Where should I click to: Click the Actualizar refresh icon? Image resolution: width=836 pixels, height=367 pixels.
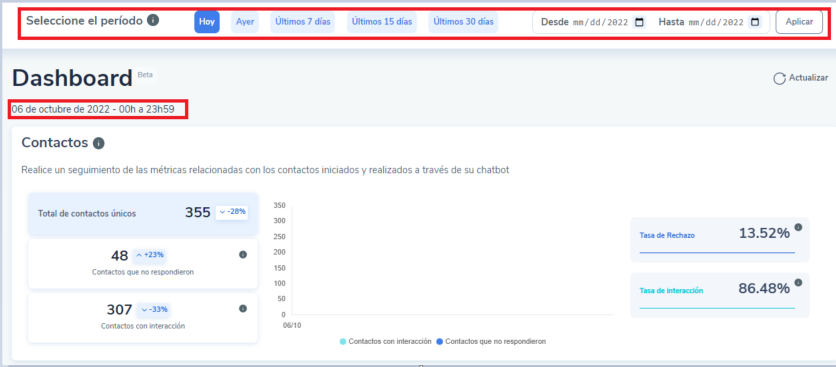tap(779, 78)
